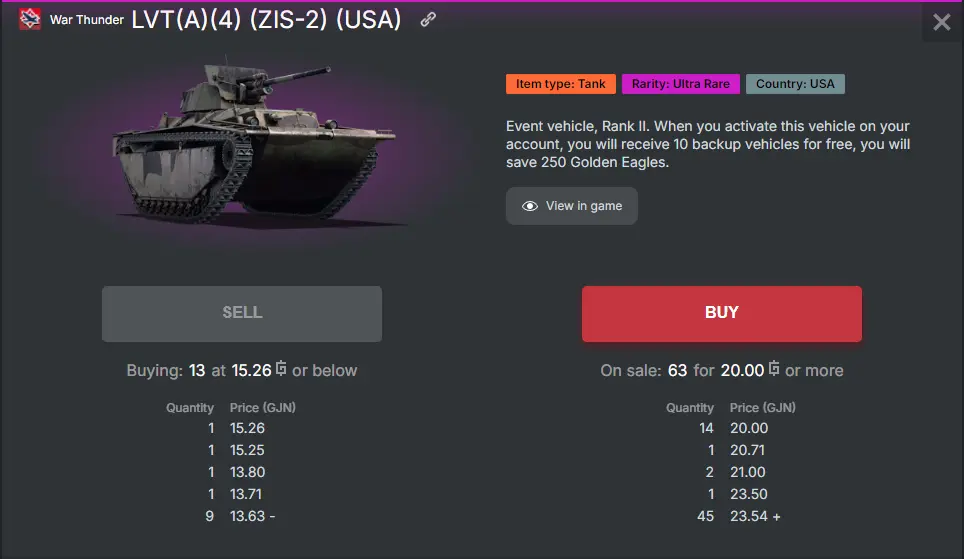
Task: Copy item link using chain icon
Action: coord(428,20)
